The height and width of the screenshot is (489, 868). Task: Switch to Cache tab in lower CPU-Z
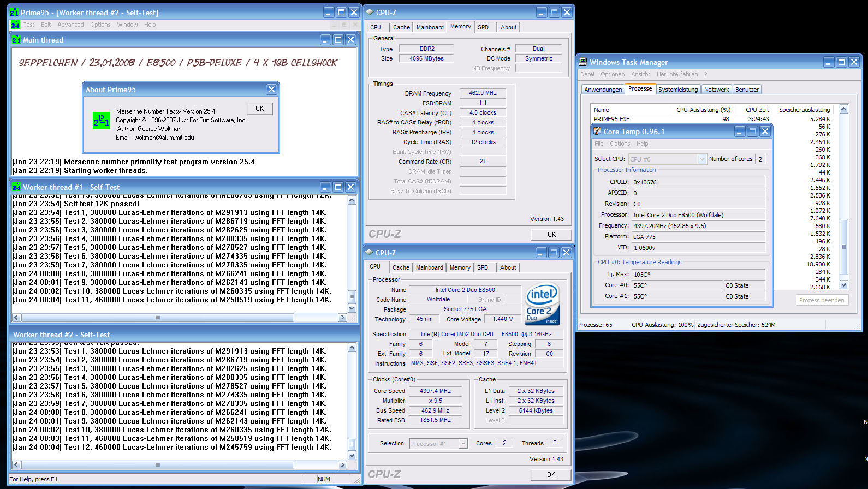(401, 267)
